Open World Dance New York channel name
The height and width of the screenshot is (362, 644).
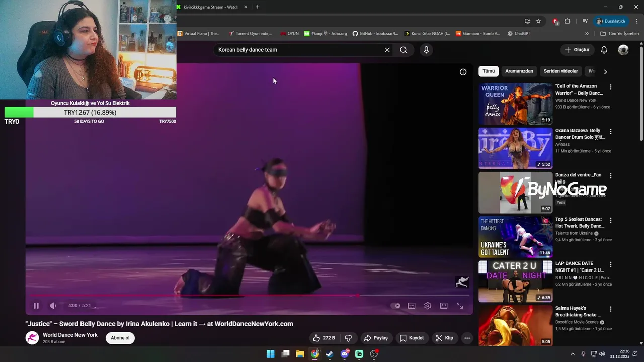[x=70, y=335]
